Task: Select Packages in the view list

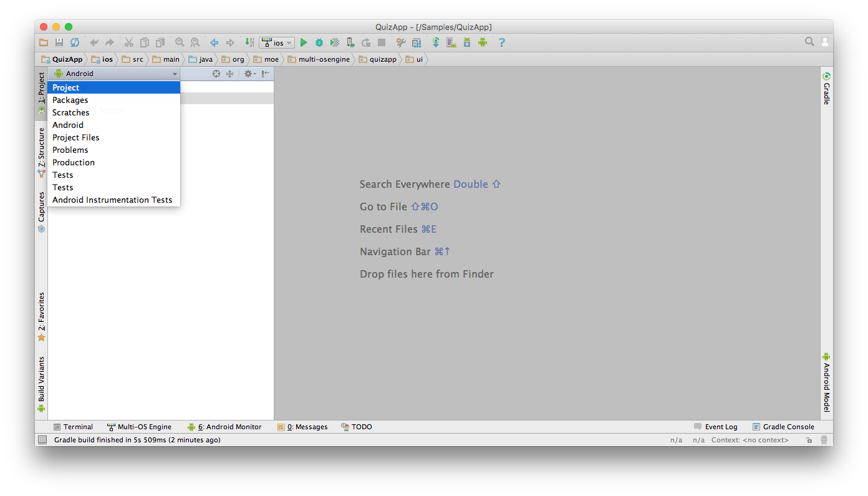Action: tap(114, 100)
